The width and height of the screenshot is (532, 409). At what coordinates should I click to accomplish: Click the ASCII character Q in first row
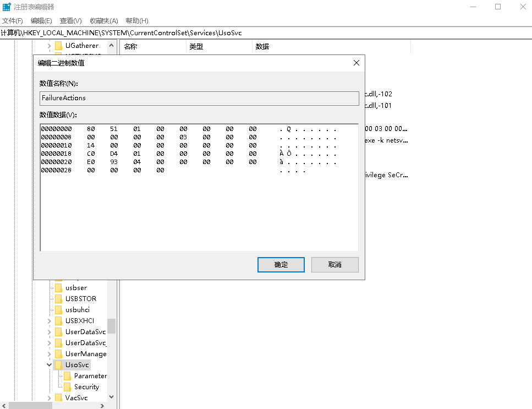(289, 129)
